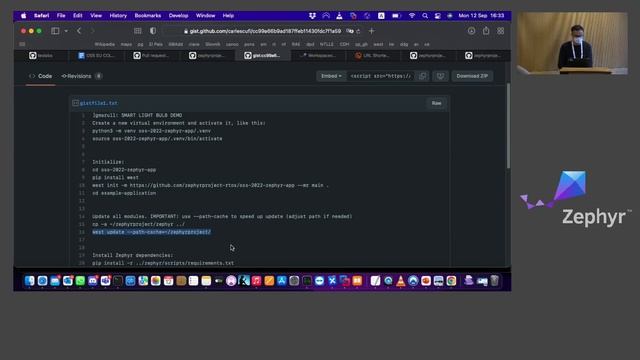Switch to the URL Shortener tab
The image size is (640, 360).
tap(373, 56)
